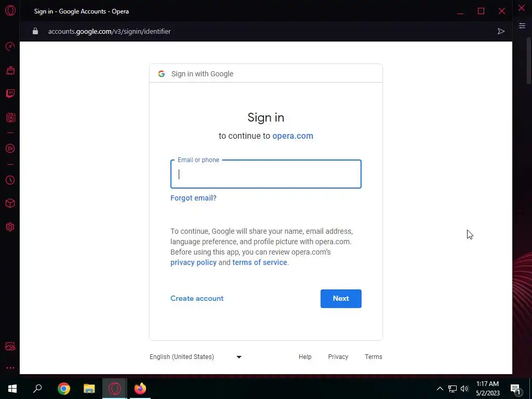The height and width of the screenshot is (399, 532).
Task: Click the volume speaker icon
Action: click(464, 389)
